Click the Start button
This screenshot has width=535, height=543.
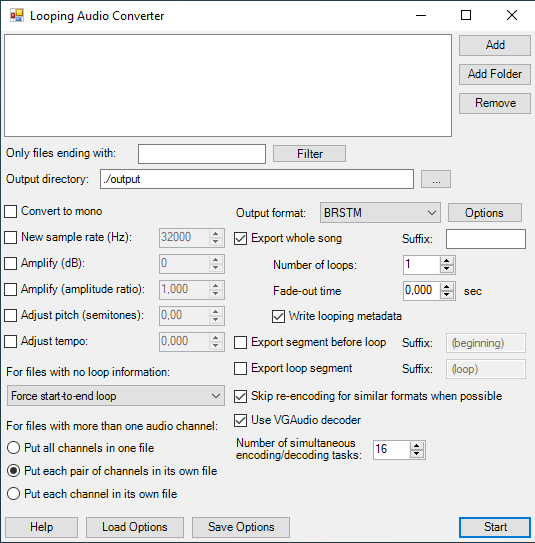(x=495, y=527)
